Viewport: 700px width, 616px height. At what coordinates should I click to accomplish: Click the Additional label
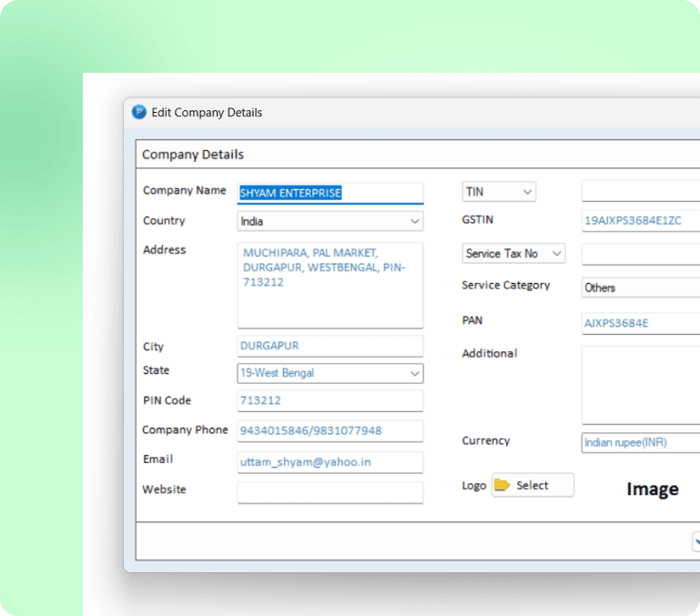click(x=490, y=354)
